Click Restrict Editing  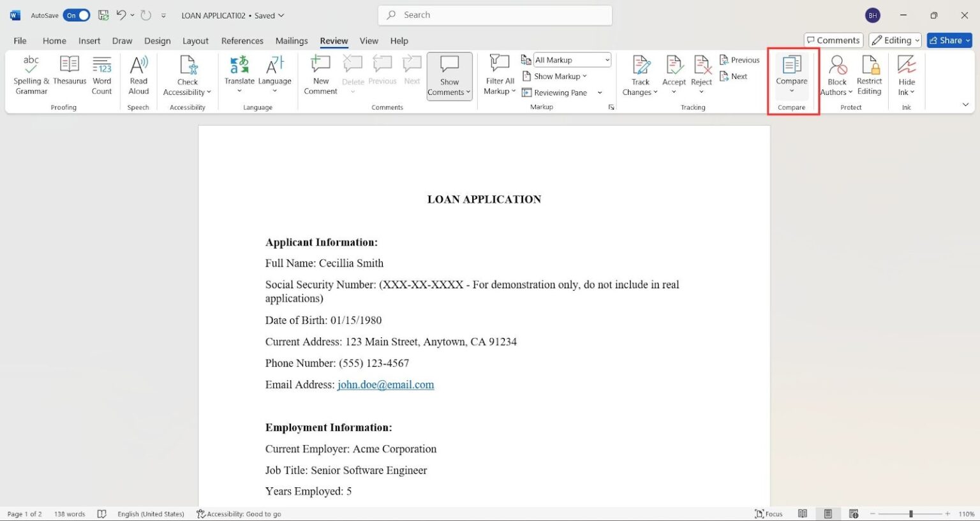[x=869, y=75]
